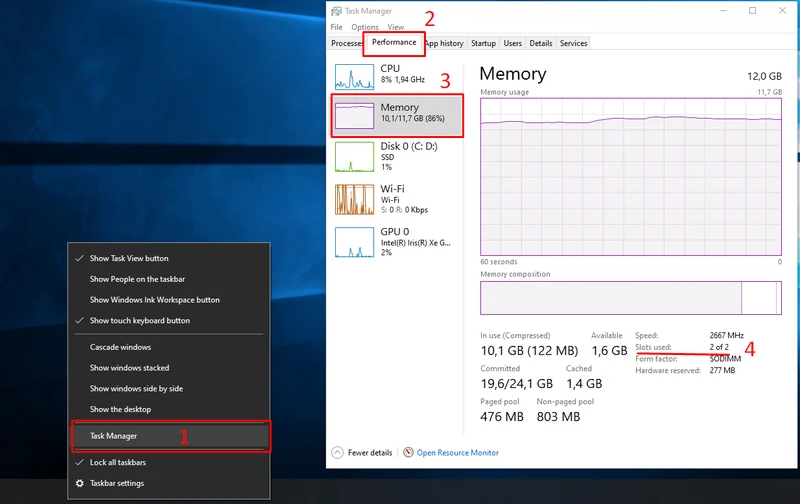
Task: Click the 'S: 0 R: 0 Kbps' Wi-Fi text
Action: click(x=404, y=210)
